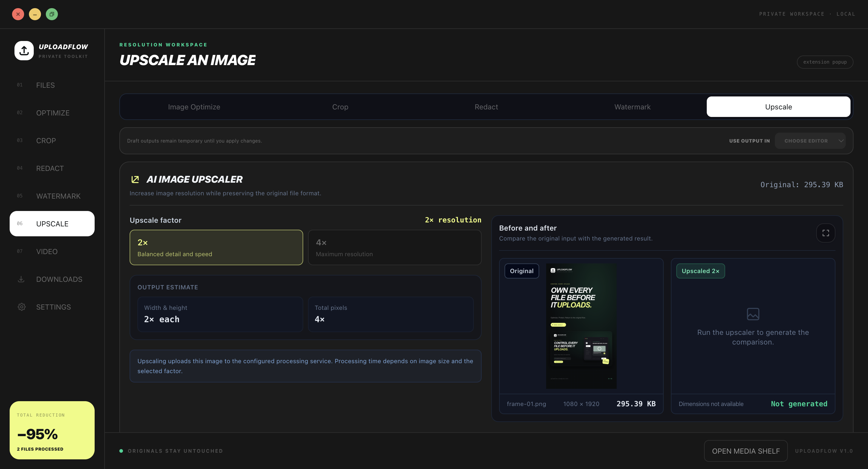Click the Downloads arrow icon in sidebar

point(21,279)
